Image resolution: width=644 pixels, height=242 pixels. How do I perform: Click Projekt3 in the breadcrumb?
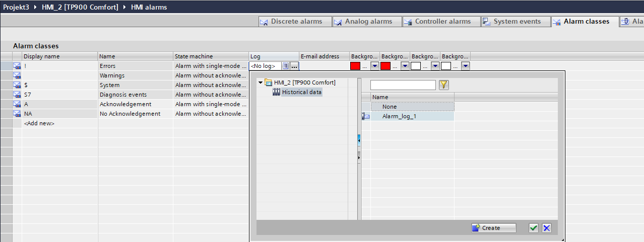[x=16, y=7]
